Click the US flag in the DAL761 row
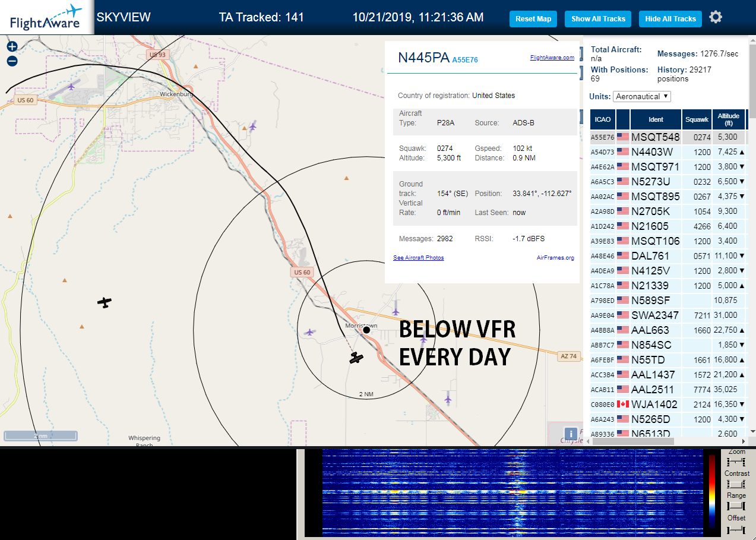The image size is (756, 540). [623, 255]
